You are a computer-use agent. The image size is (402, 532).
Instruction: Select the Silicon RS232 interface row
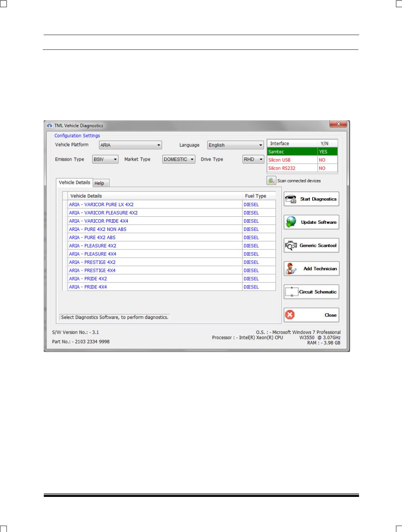[x=302, y=168]
